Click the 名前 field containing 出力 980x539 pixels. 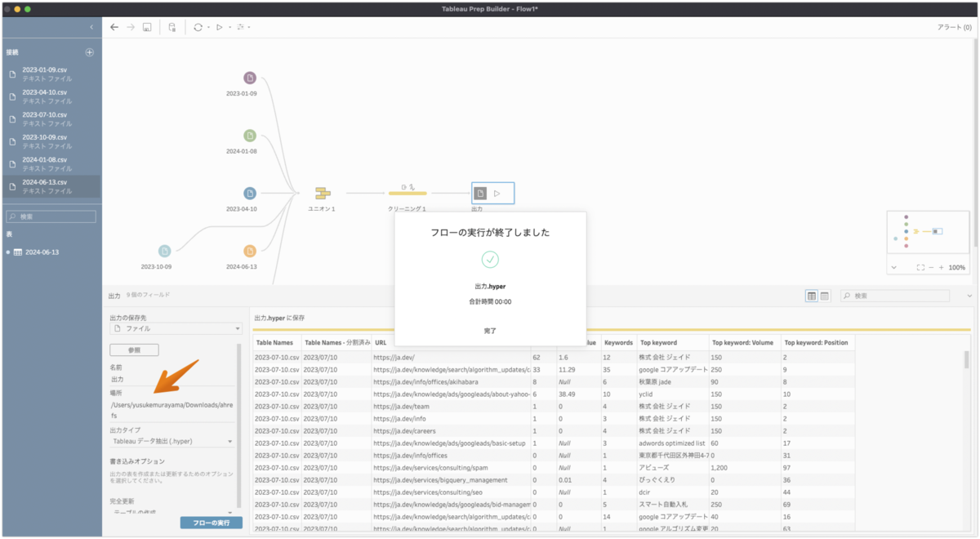pos(173,379)
